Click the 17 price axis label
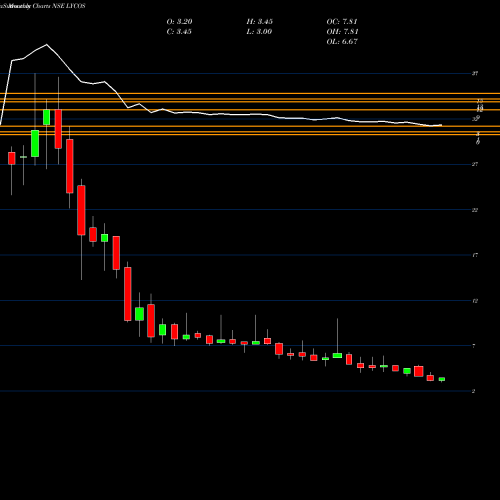The height and width of the screenshot is (500, 500). [x=475, y=255]
